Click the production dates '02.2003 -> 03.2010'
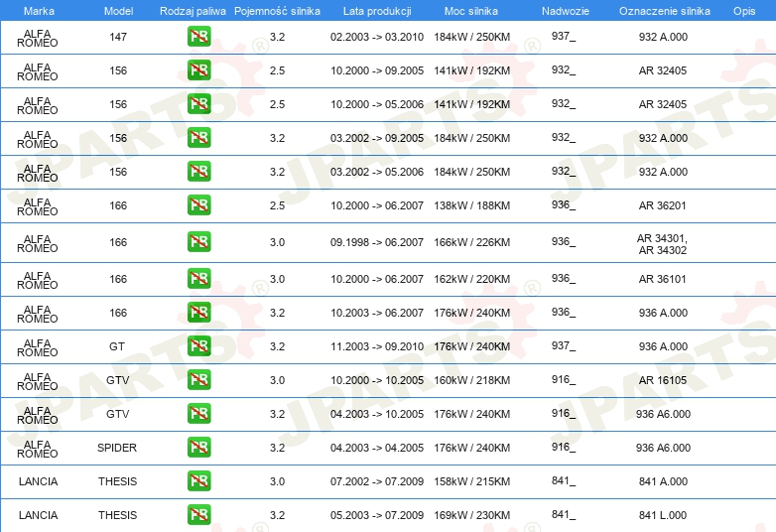 [377, 37]
